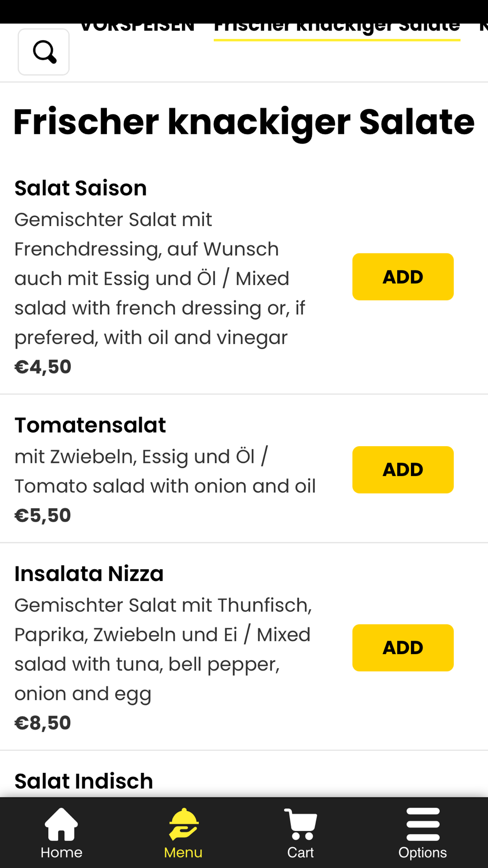Open the shopping Cart

301,833
